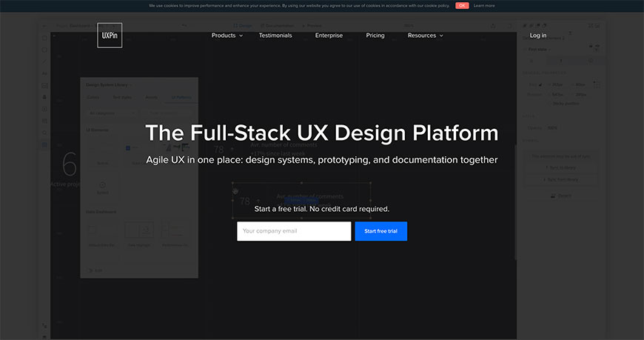The width and height of the screenshot is (644, 340).
Task: Focus the company email input field
Action: click(x=294, y=231)
